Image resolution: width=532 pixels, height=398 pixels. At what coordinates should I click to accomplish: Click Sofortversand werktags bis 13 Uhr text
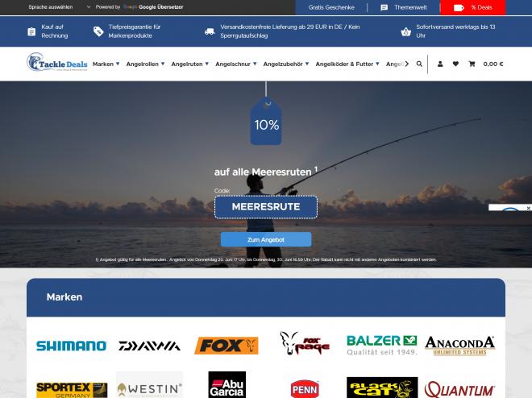[x=455, y=31]
